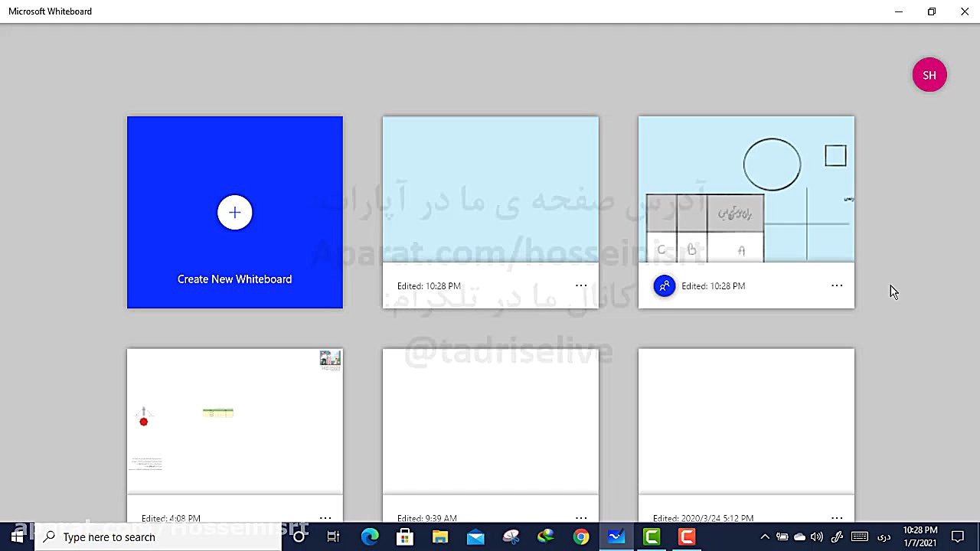
Task: Click the plus icon on Create New Whiteboard tile
Action: click(234, 213)
